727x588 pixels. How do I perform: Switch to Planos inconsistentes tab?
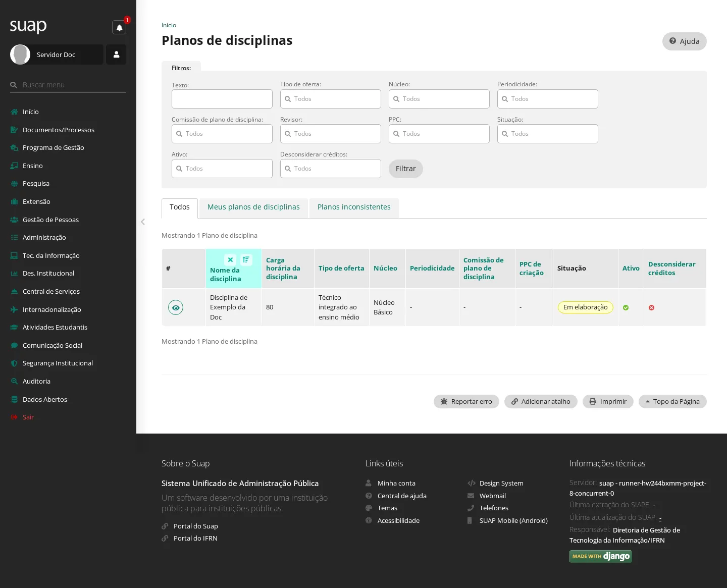pos(354,207)
